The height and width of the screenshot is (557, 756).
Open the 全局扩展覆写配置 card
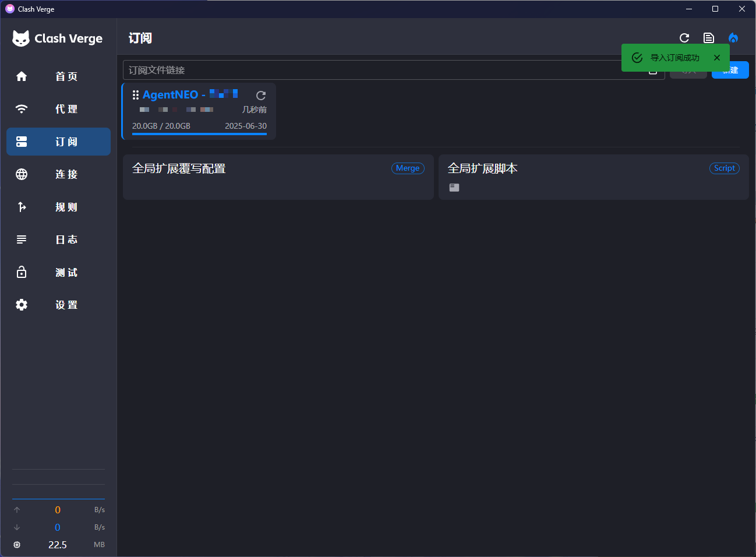(x=278, y=177)
